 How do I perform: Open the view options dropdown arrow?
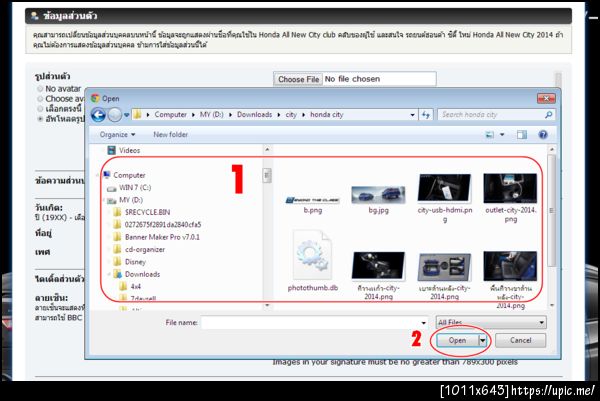(502, 135)
